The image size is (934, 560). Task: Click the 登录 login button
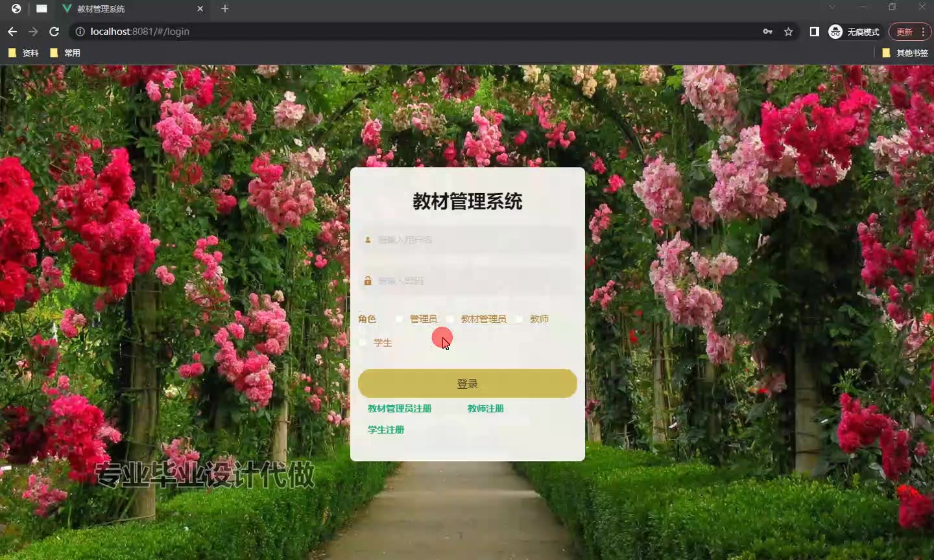467,384
